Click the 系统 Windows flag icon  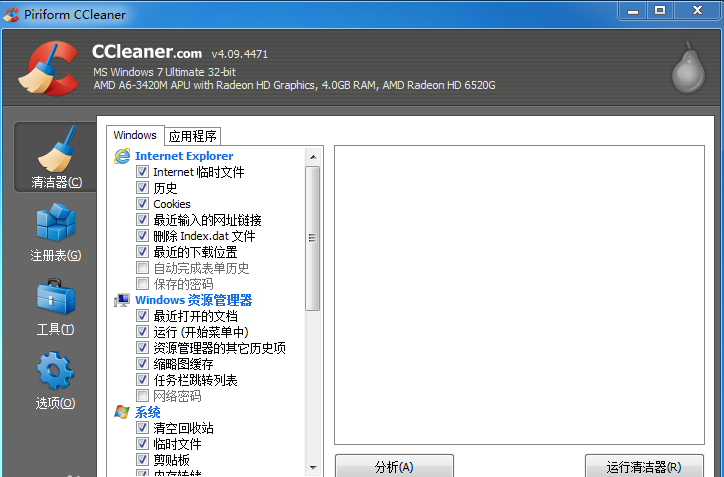122,412
